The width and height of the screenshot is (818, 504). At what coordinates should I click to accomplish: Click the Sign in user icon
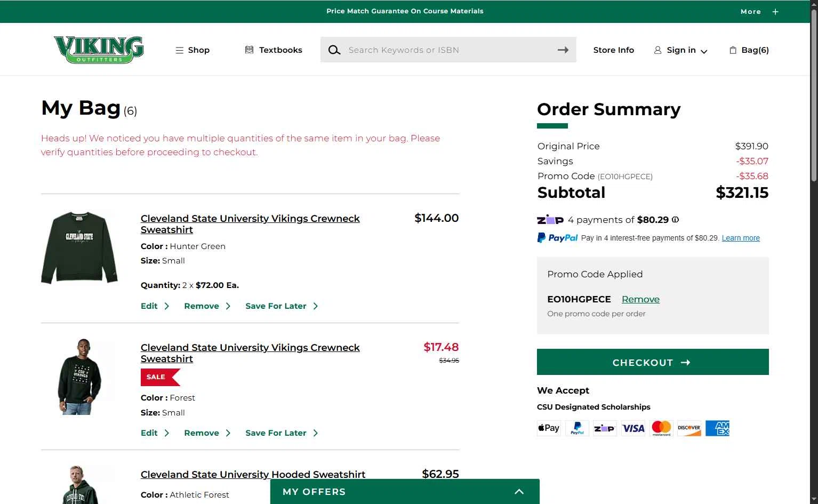[657, 50]
